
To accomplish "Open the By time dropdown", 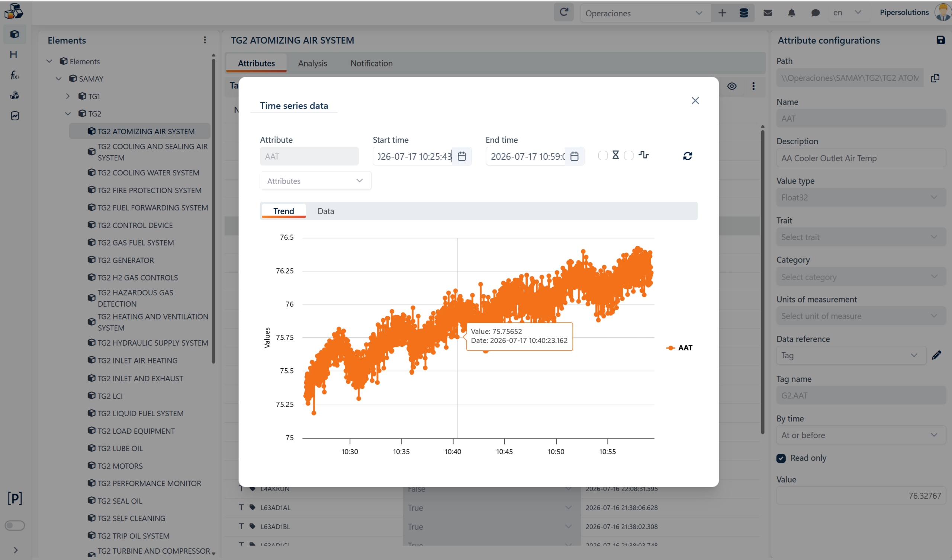I will 860,435.
